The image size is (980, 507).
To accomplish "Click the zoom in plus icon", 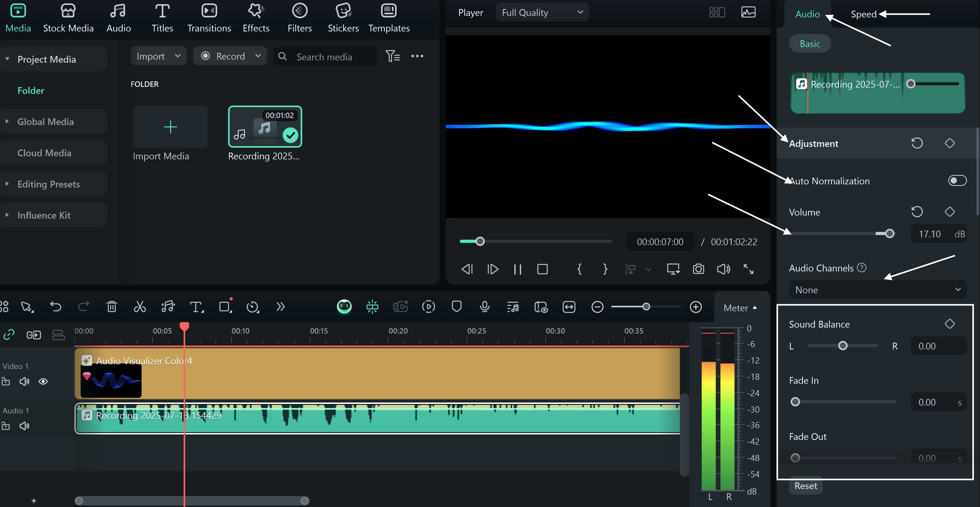I will tap(696, 307).
